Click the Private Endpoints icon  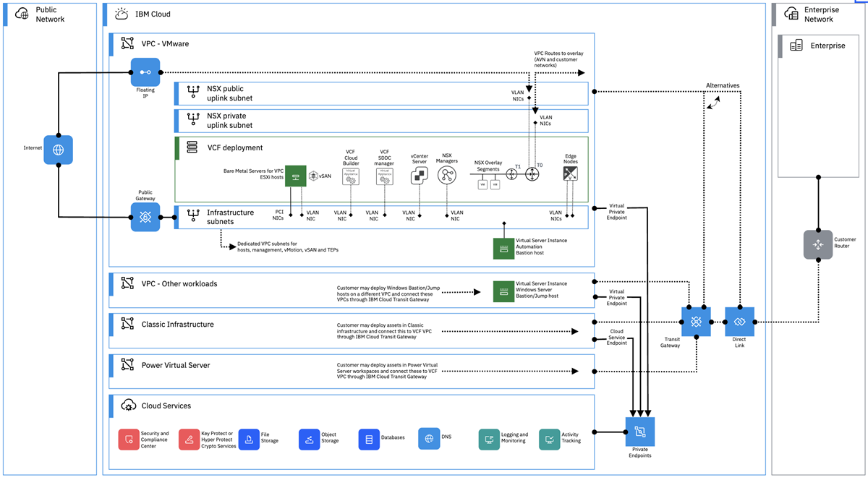click(x=640, y=432)
